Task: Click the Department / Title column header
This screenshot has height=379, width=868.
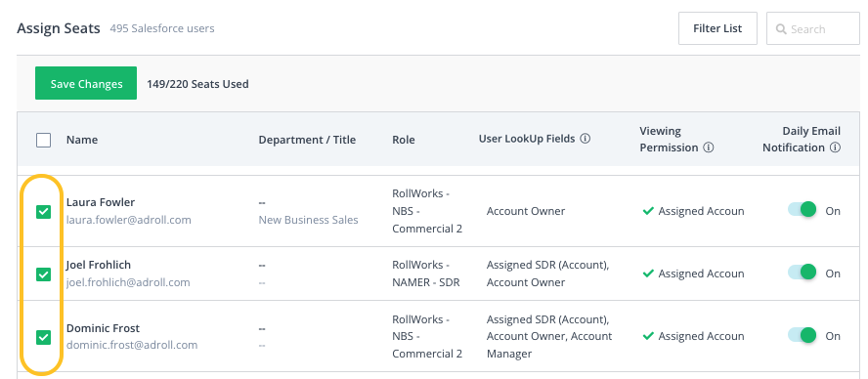Action: click(x=307, y=140)
